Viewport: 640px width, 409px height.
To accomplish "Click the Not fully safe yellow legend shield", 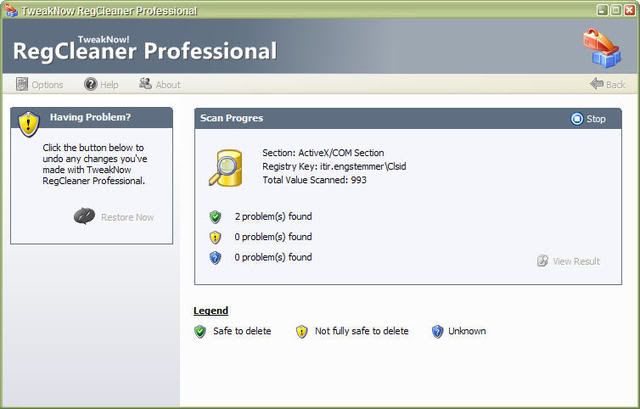I will tap(301, 331).
